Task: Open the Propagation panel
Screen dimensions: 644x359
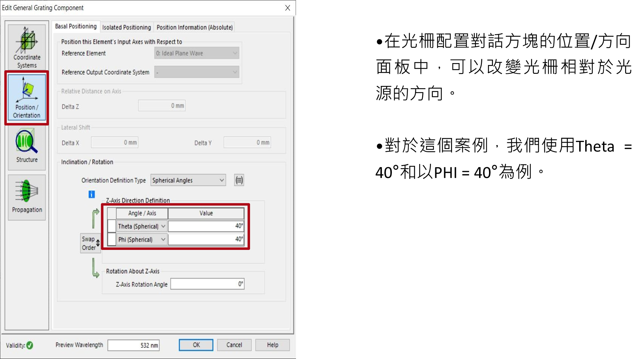Action: coord(27,197)
